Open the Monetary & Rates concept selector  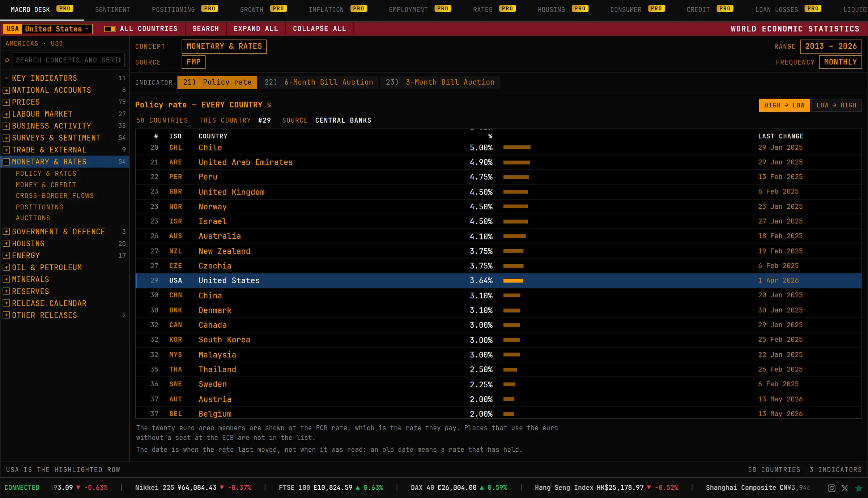coord(224,46)
